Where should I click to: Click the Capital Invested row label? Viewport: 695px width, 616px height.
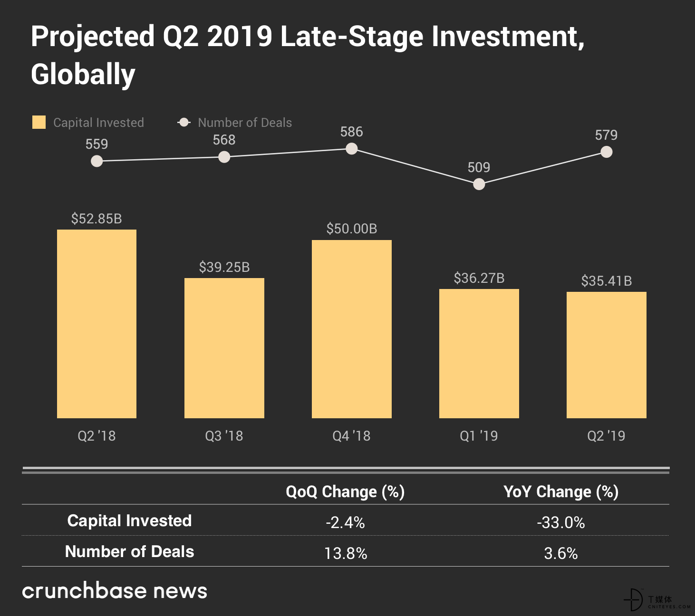[x=129, y=520]
